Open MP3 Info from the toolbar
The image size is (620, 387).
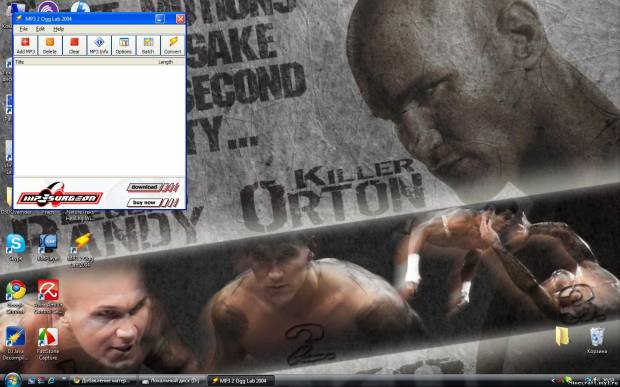pos(99,45)
